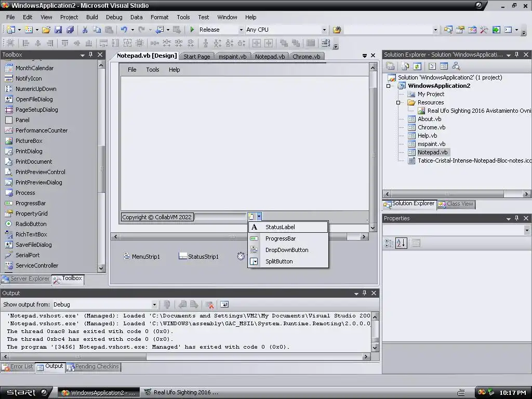The image size is (532, 399).
Task: Click the Save All icon
Action: 70,30
